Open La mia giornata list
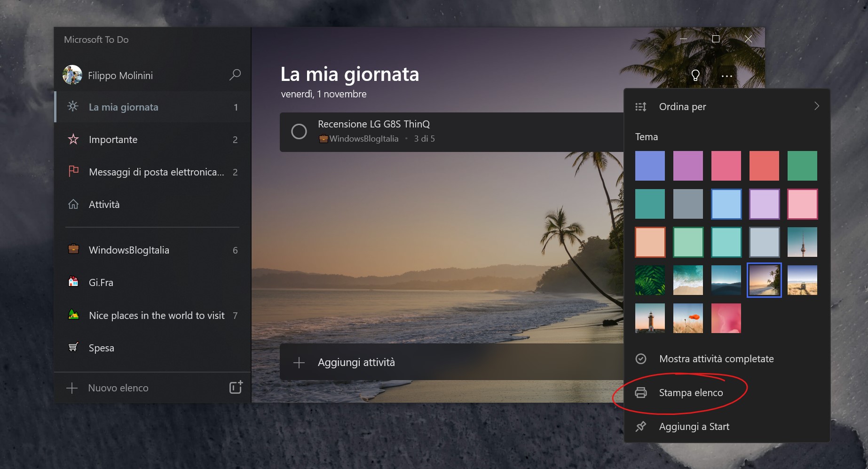Viewport: 868px width, 469px height. (x=153, y=107)
